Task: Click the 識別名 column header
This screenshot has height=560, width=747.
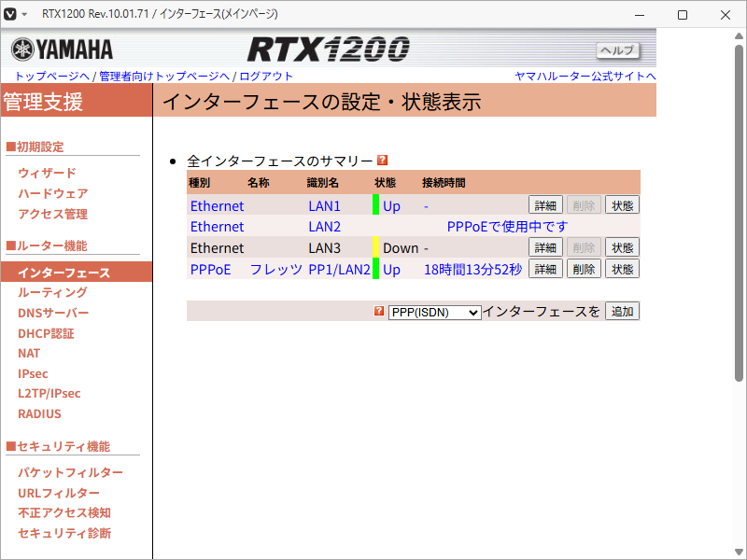Action: pyautogui.click(x=322, y=183)
